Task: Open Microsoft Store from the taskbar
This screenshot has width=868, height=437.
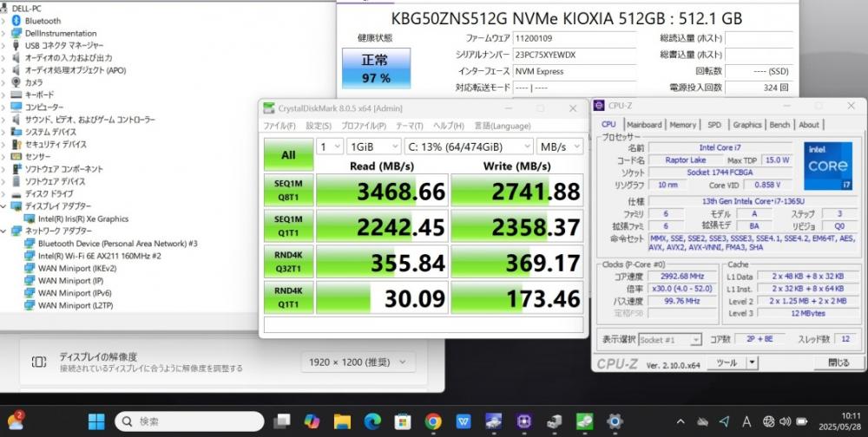Action: tap(403, 421)
